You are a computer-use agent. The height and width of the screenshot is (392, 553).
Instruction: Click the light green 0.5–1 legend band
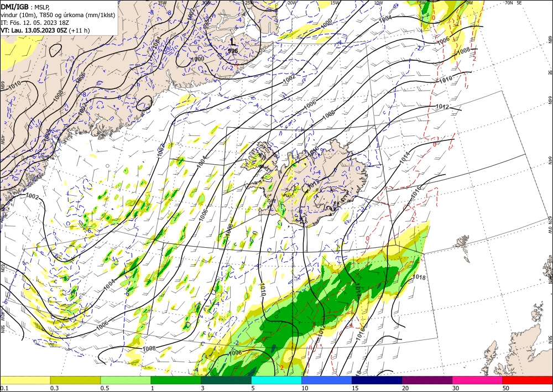(x=126, y=380)
